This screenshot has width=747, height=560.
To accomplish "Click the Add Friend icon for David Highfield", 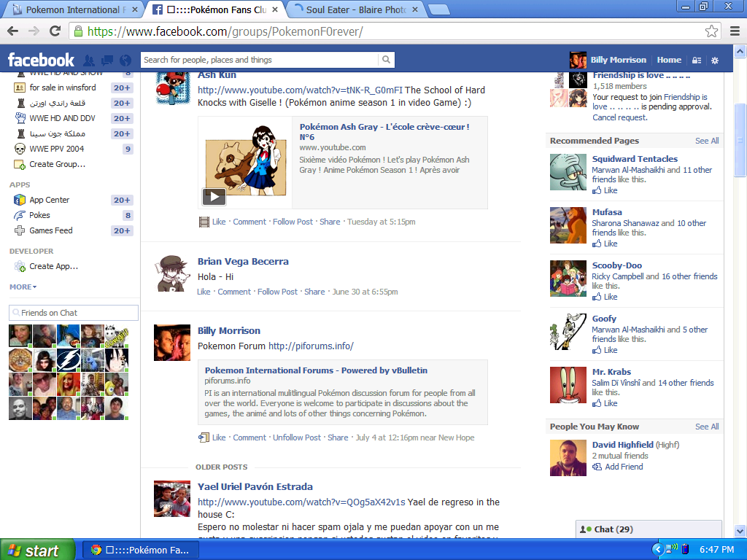I will pyautogui.click(x=597, y=467).
